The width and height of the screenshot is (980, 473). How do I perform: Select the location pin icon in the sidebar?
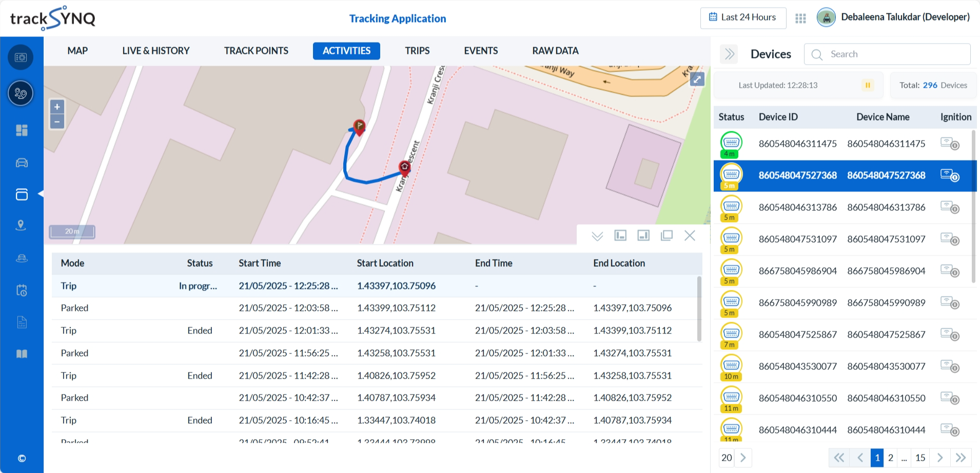(21, 225)
